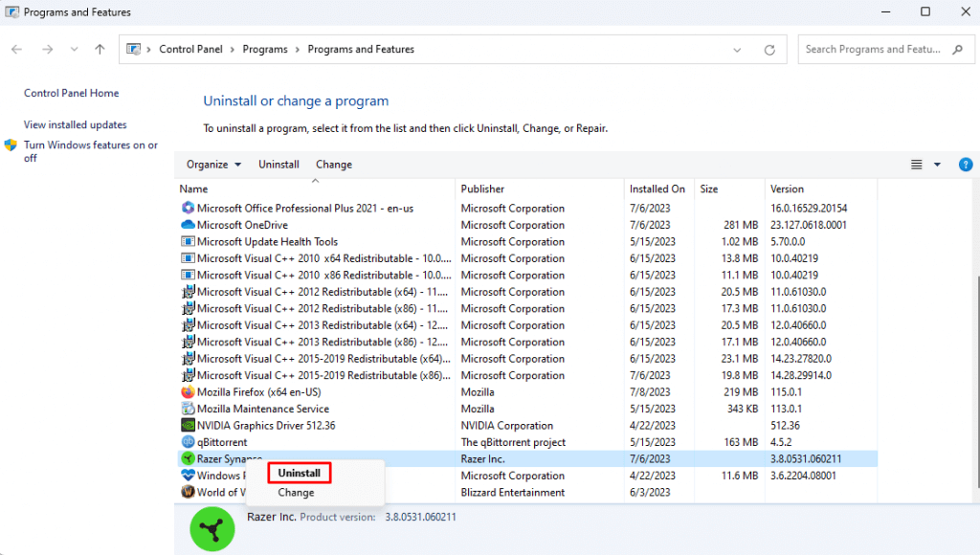Click 'Razer Inc.' publisher in selected row
Screen dimensions: 980x555
coord(482,458)
